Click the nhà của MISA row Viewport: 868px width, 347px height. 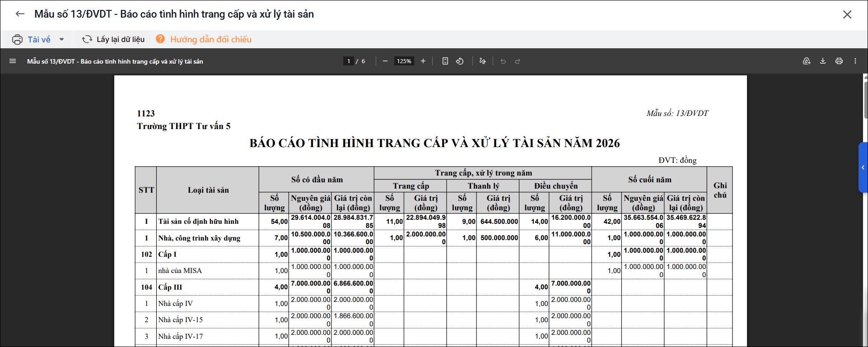[x=434, y=271]
